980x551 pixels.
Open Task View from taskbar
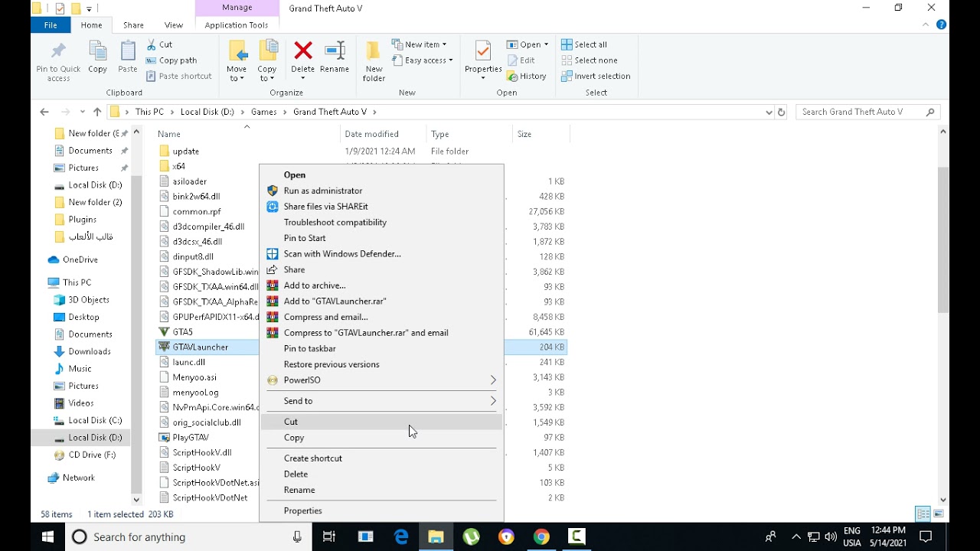tap(329, 537)
